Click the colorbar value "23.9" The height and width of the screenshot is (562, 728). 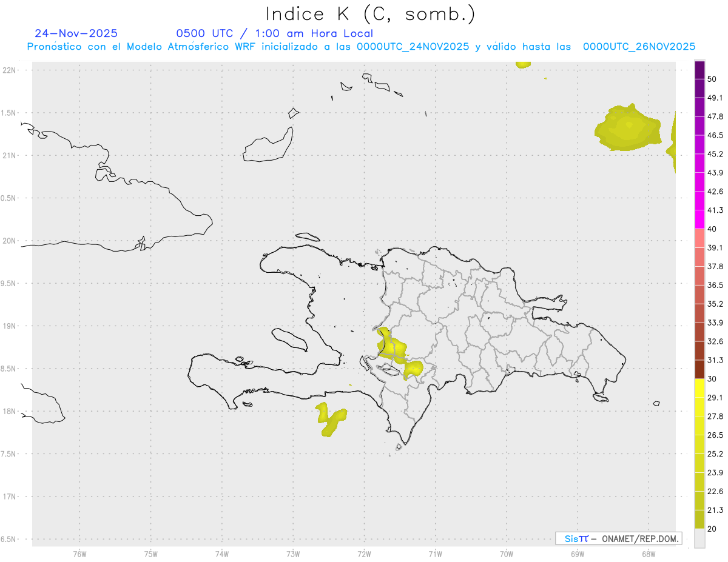click(715, 472)
